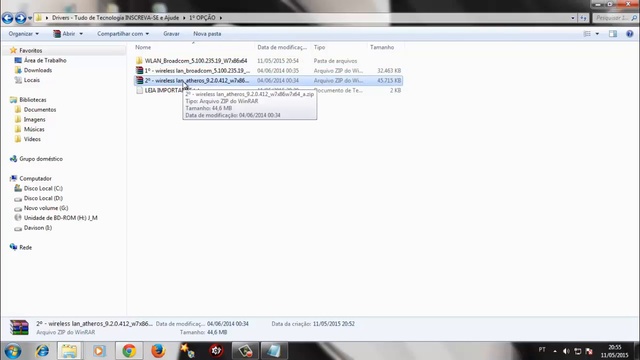Screen dimensions: 640x360
Task: Click the folder icon of WLAN_Broadcom row
Action: coord(139,61)
